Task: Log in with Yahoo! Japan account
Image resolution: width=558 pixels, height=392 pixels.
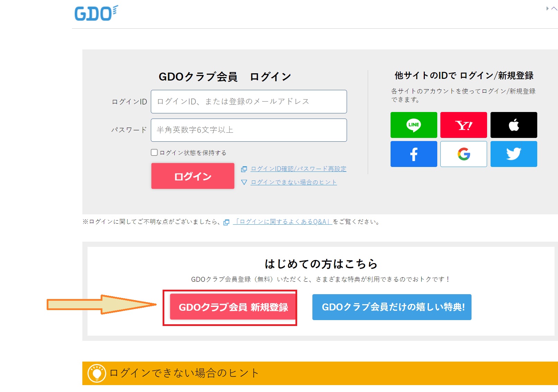Action: (x=464, y=125)
